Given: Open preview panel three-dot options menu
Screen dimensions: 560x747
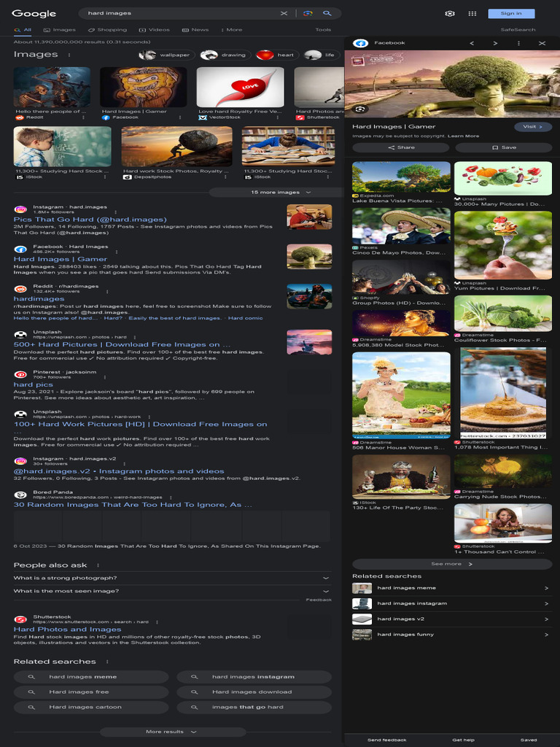Looking at the screenshot, I should point(518,43).
